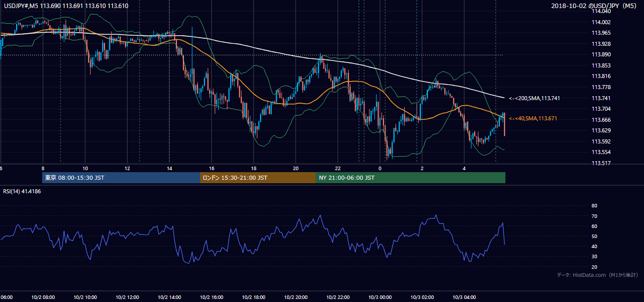The image size is (644, 302).
Task: Click hour tick 16 below the price chart
Action: (x=212, y=168)
